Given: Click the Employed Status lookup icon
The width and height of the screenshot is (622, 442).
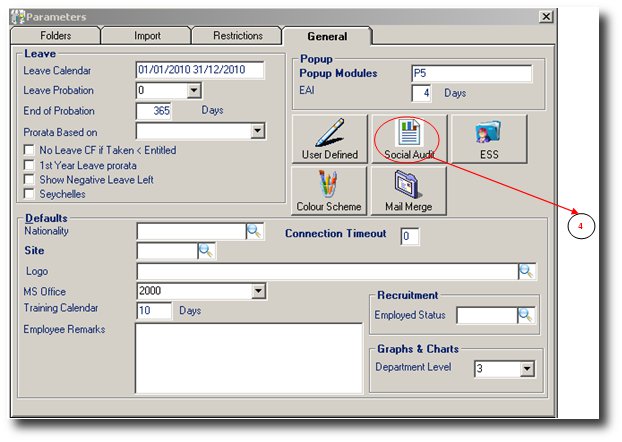Looking at the screenshot, I should click(527, 315).
